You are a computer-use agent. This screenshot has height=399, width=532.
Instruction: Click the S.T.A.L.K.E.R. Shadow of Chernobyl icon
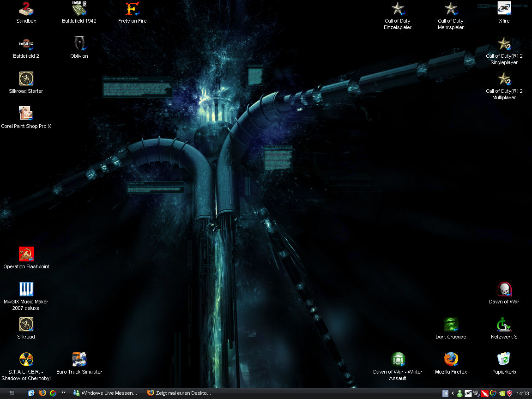tap(26, 359)
